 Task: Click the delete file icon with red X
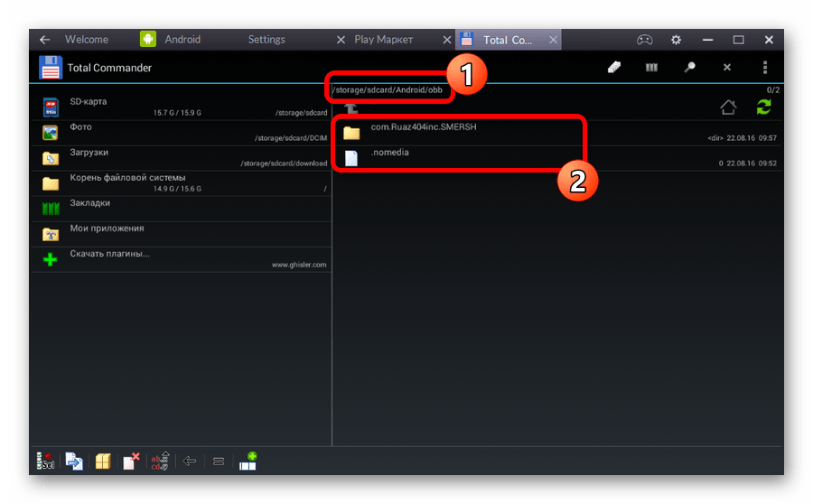click(x=131, y=461)
